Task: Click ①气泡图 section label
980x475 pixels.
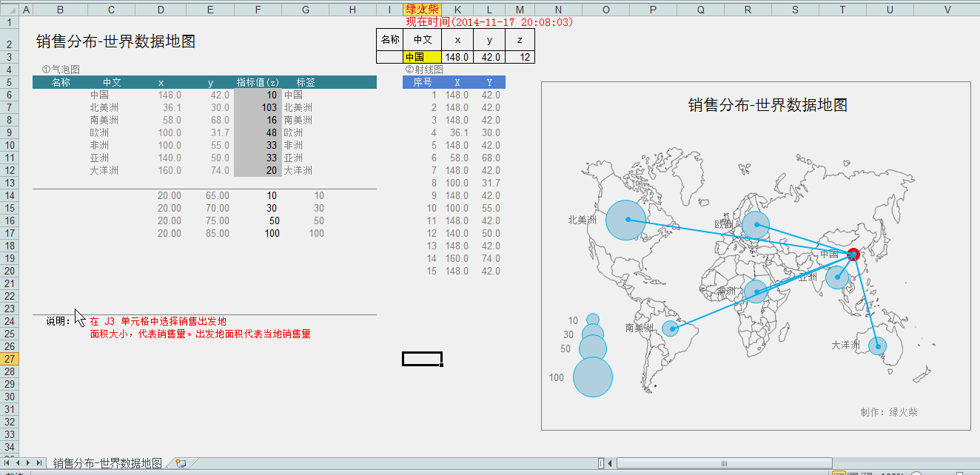Action: tap(61, 70)
